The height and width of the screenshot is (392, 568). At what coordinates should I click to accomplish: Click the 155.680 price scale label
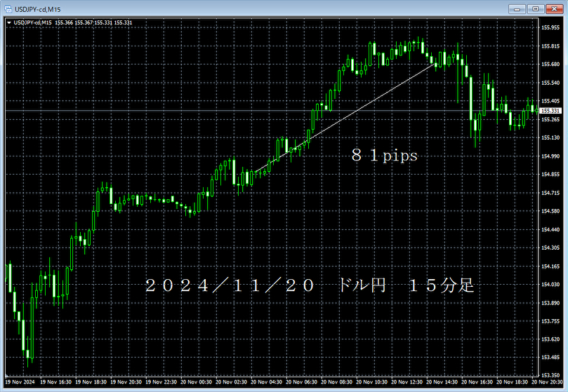550,65
